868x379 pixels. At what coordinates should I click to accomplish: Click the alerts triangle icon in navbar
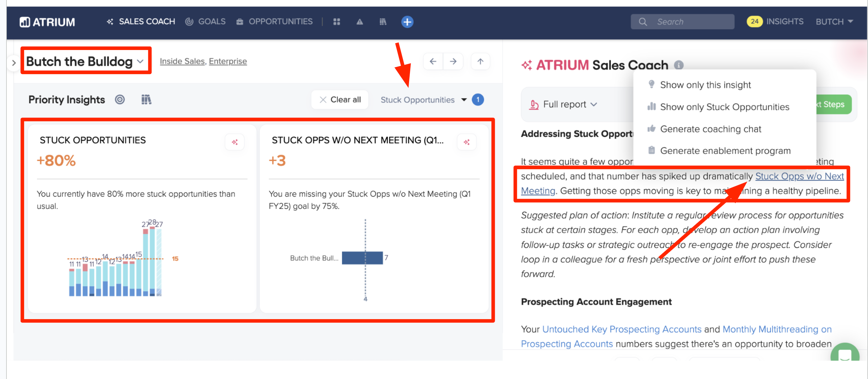[360, 22]
